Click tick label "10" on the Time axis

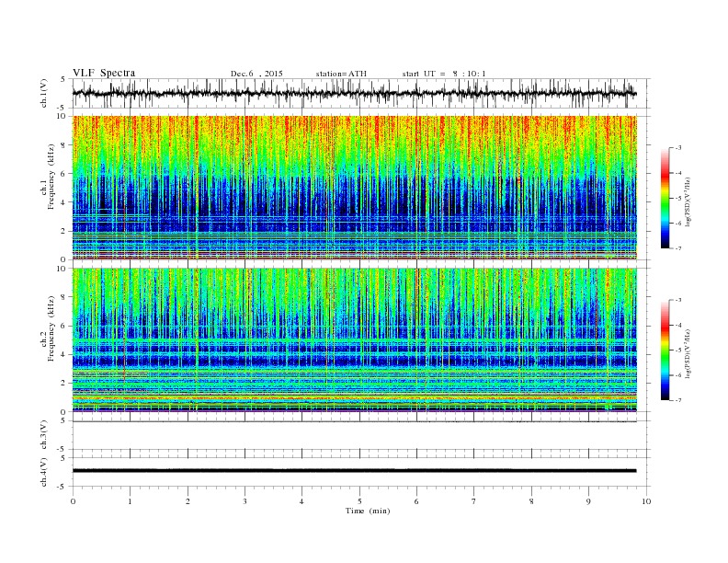click(646, 501)
